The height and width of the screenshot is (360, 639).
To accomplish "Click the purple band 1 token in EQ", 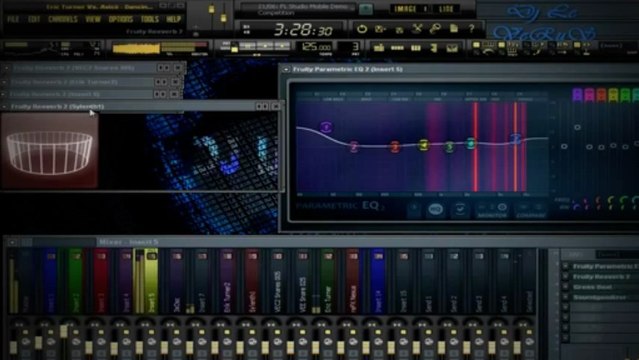I will [577, 95].
